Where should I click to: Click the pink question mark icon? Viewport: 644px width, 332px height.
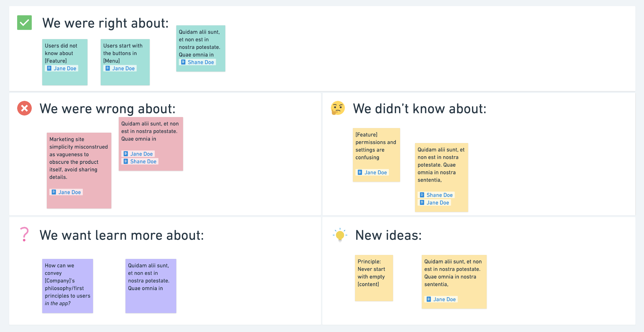pos(24,234)
